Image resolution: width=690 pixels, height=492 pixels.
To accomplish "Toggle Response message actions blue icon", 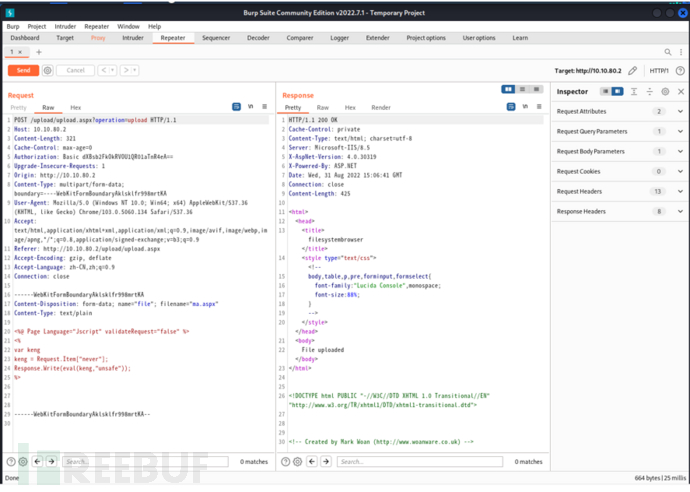I will [x=511, y=106].
